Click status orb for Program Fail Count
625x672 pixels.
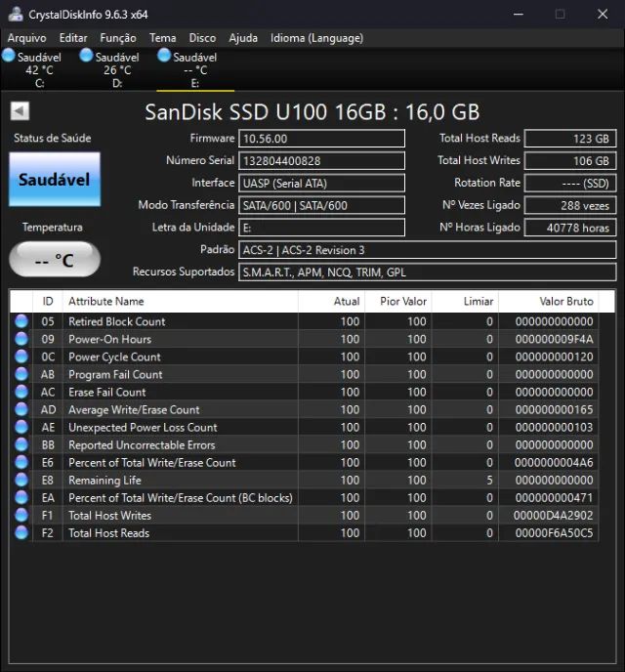(x=21, y=374)
